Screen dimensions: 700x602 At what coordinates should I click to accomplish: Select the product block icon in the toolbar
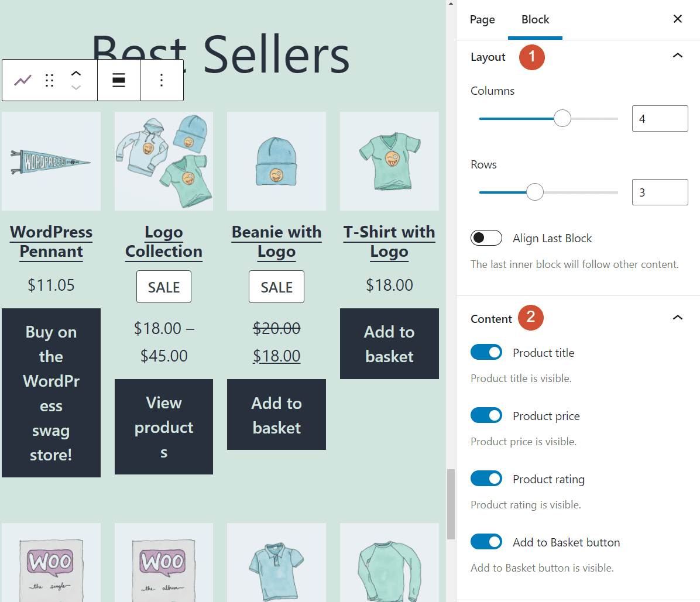click(x=22, y=80)
